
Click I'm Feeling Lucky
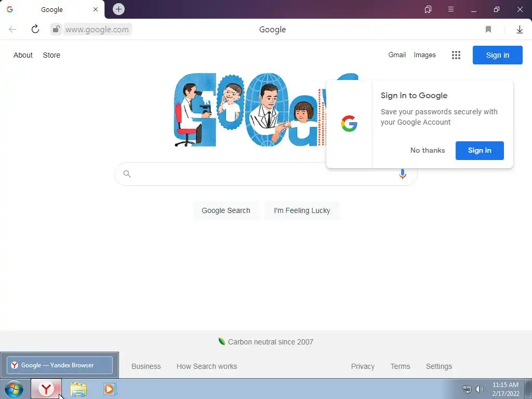(x=302, y=210)
